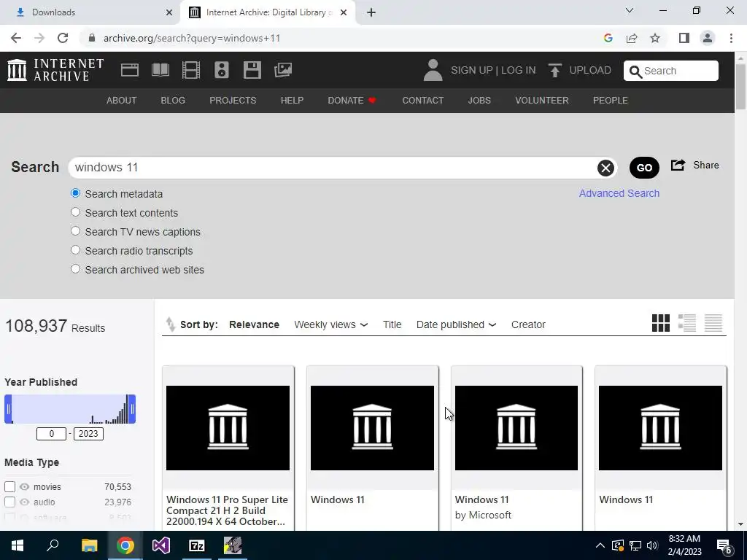The width and height of the screenshot is (747, 560).
Task: Click the share page icon in address bar
Action: coord(632,38)
